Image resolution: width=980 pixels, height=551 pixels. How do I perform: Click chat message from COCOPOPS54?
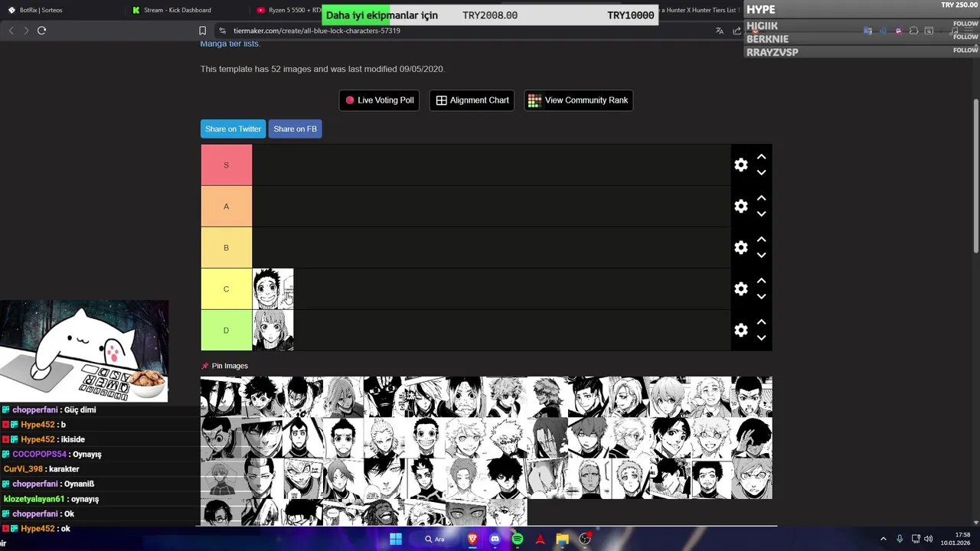pos(51,454)
